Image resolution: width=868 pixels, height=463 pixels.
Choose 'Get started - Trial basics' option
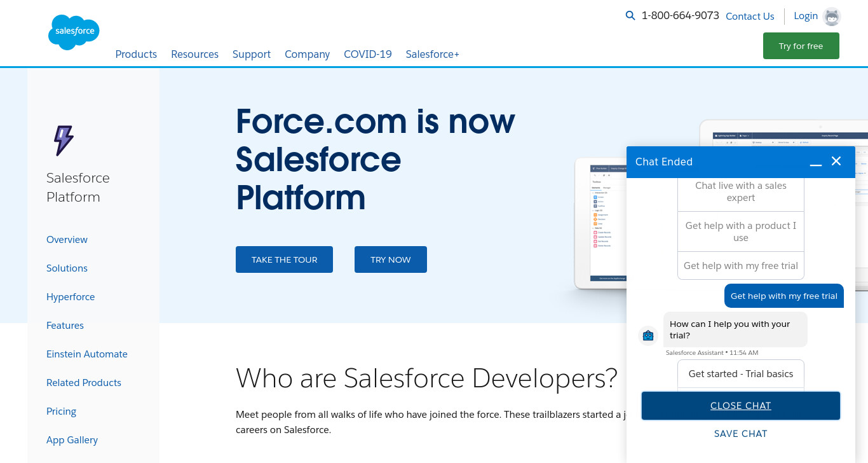click(741, 374)
